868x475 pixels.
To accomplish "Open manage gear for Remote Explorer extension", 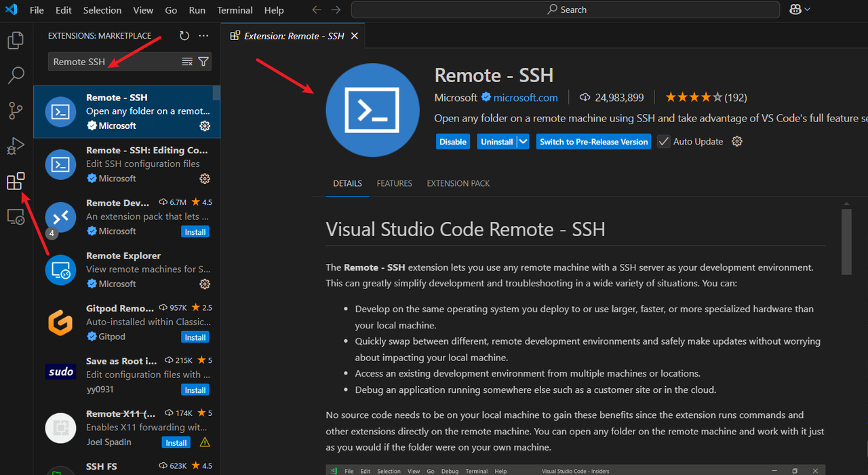I will pyautogui.click(x=205, y=284).
